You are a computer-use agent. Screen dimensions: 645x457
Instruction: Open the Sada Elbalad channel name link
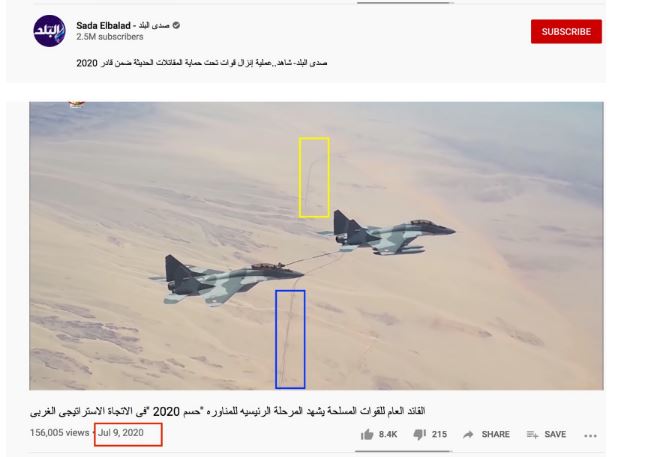coord(123,26)
